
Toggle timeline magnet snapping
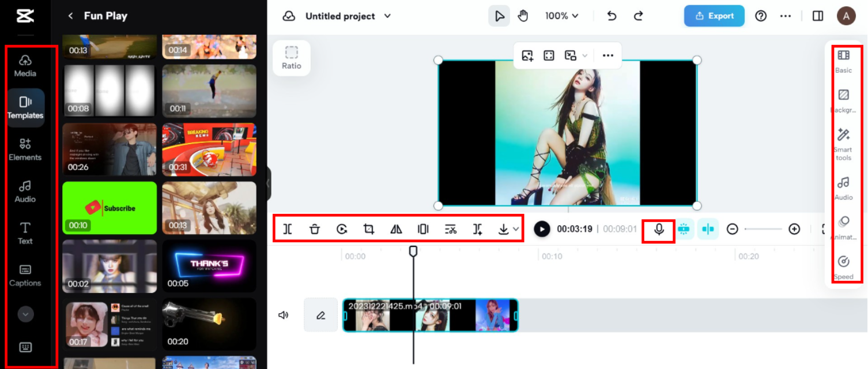684,229
